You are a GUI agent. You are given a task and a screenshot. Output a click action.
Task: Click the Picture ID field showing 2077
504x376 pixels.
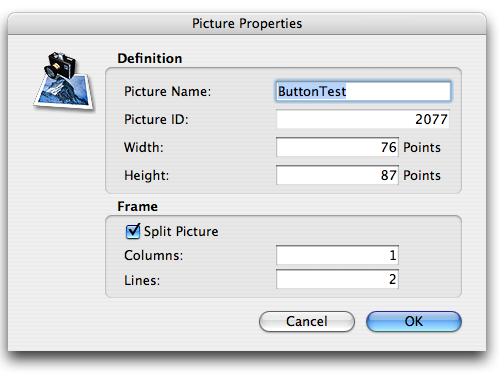click(x=363, y=119)
